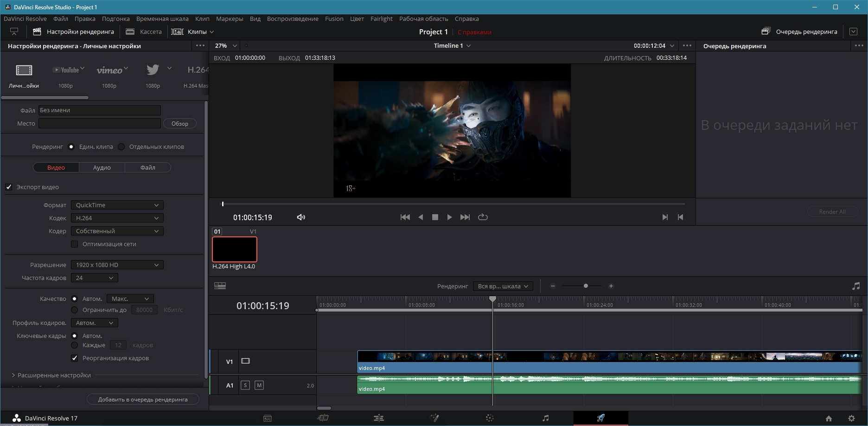
Task: Enable the Оптимизация сети checkbox
Action: point(74,244)
